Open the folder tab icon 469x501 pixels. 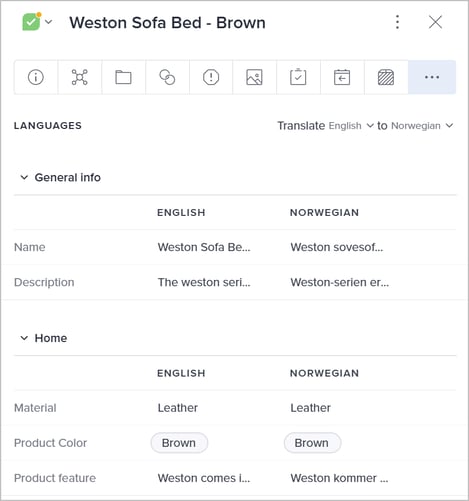[x=123, y=77]
